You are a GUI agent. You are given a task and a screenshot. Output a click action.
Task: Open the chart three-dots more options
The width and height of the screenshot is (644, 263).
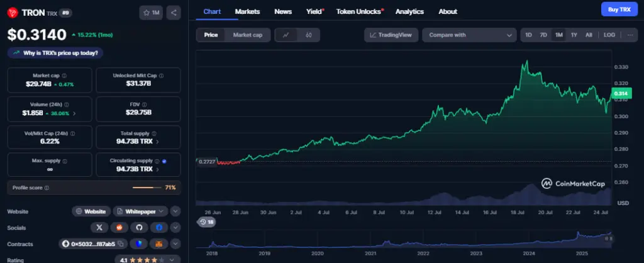click(x=630, y=35)
